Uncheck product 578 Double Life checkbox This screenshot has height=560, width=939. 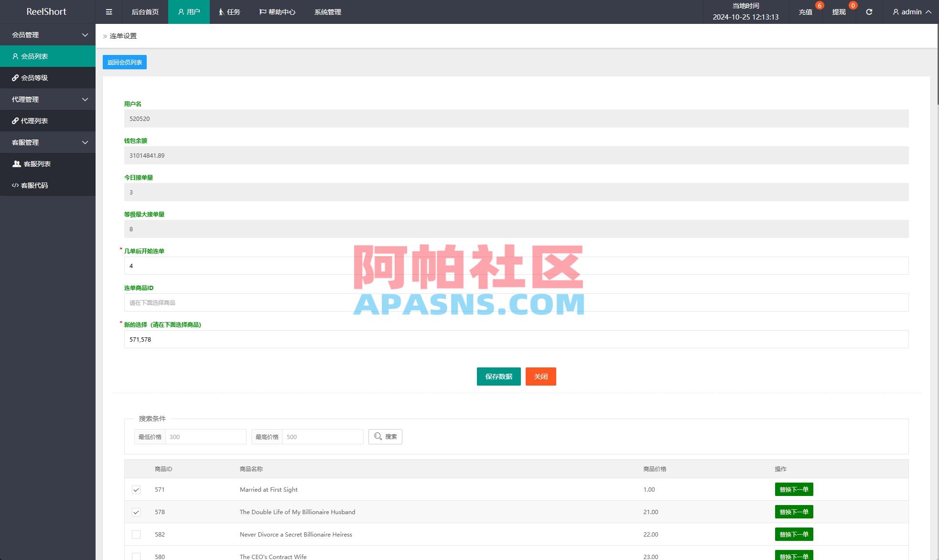pos(136,512)
